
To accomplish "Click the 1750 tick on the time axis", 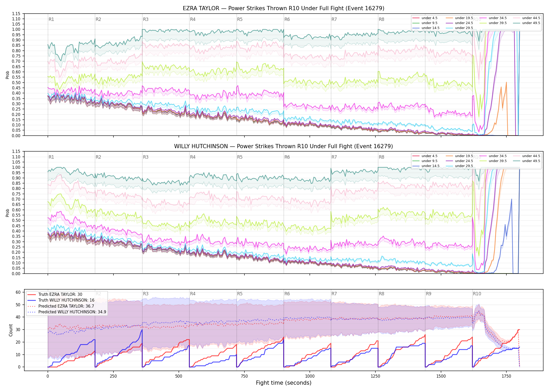I will (506, 376).
